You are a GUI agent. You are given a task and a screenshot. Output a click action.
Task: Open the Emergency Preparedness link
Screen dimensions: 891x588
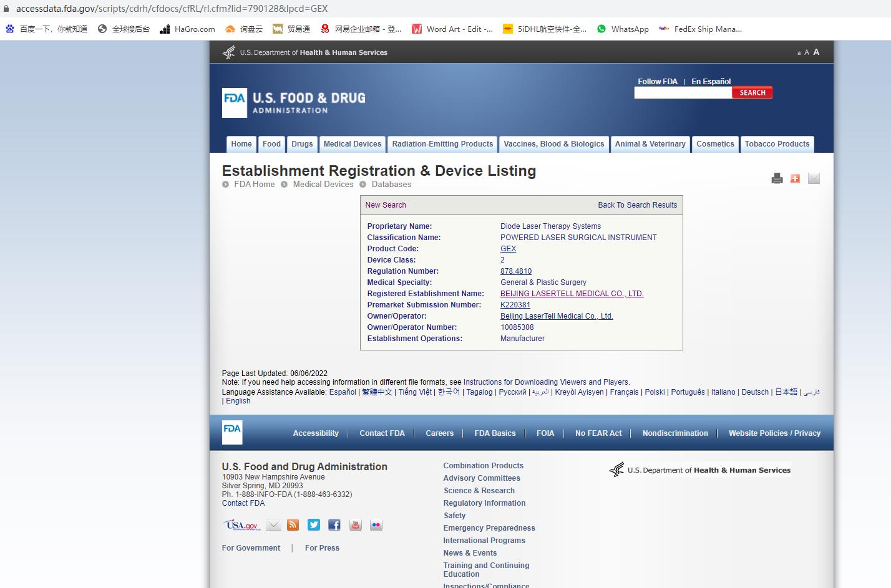pyautogui.click(x=489, y=528)
